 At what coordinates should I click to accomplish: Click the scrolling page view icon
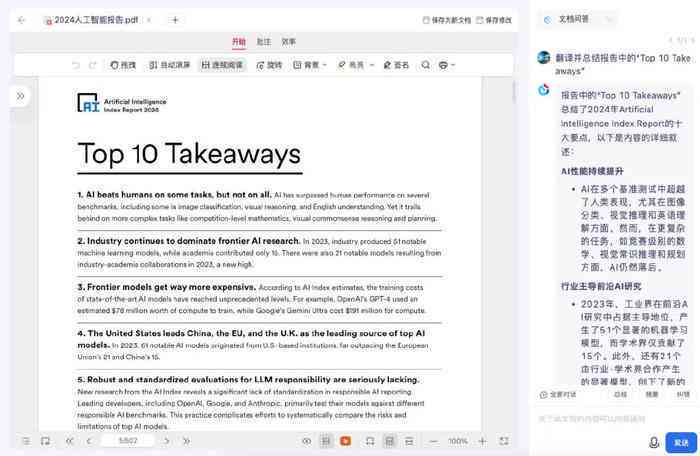pyautogui.click(x=409, y=441)
